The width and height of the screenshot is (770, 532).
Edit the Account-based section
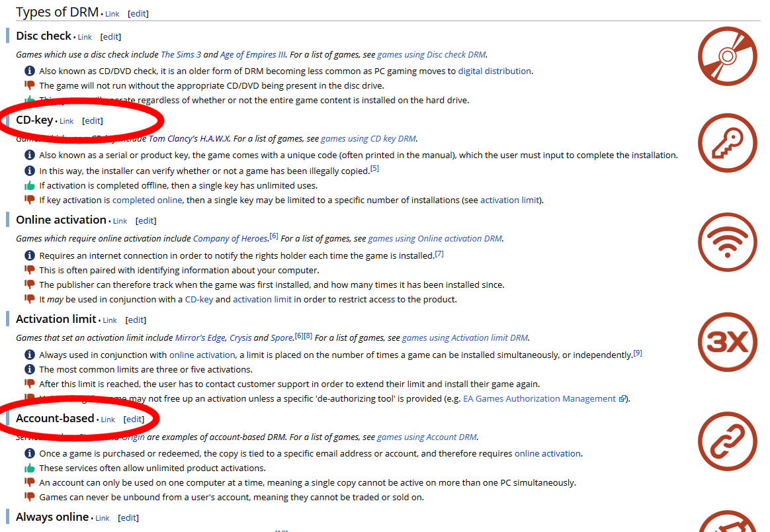(x=134, y=420)
